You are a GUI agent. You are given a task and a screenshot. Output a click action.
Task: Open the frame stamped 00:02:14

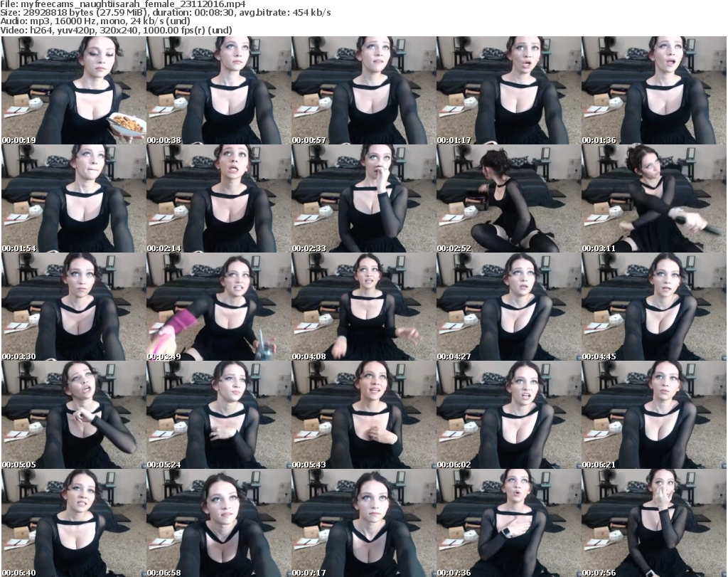pyautogui.click(x=219, y=198)
